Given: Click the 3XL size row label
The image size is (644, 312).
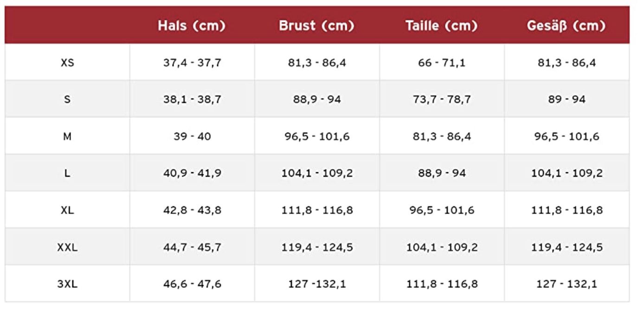Looking at the screenshot, I should click(67, 284).
